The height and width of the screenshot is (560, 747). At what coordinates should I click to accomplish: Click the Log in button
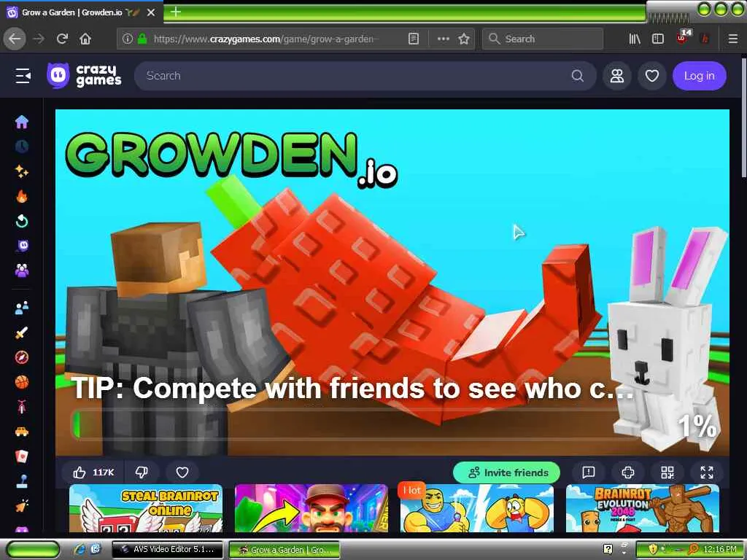pos(700,76)
